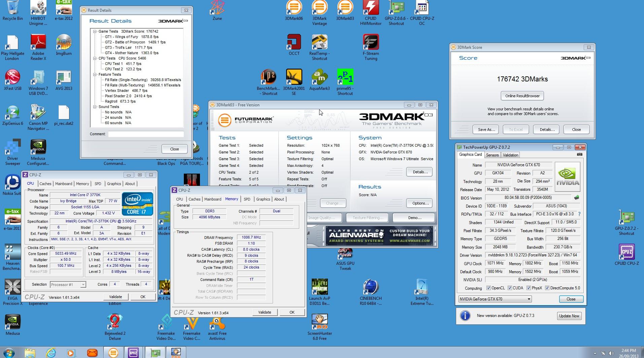Collapse the Game Tests tree node
Image resolution: width=644 pixels, height=358 pixels.
click(x=95, y=31)
